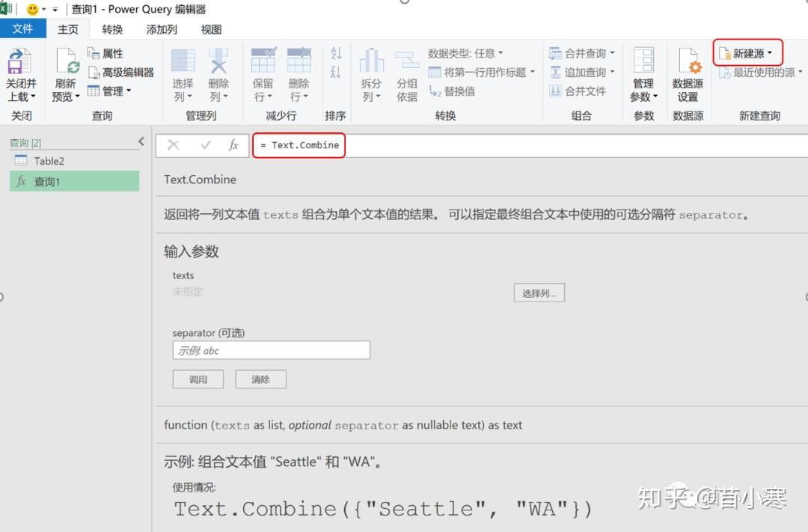Open 管理参数 (Manage Parameters)

(643, 74)
